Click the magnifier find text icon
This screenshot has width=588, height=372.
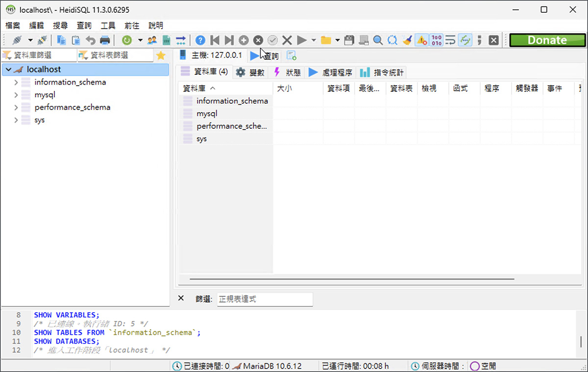tap(378, 40)
